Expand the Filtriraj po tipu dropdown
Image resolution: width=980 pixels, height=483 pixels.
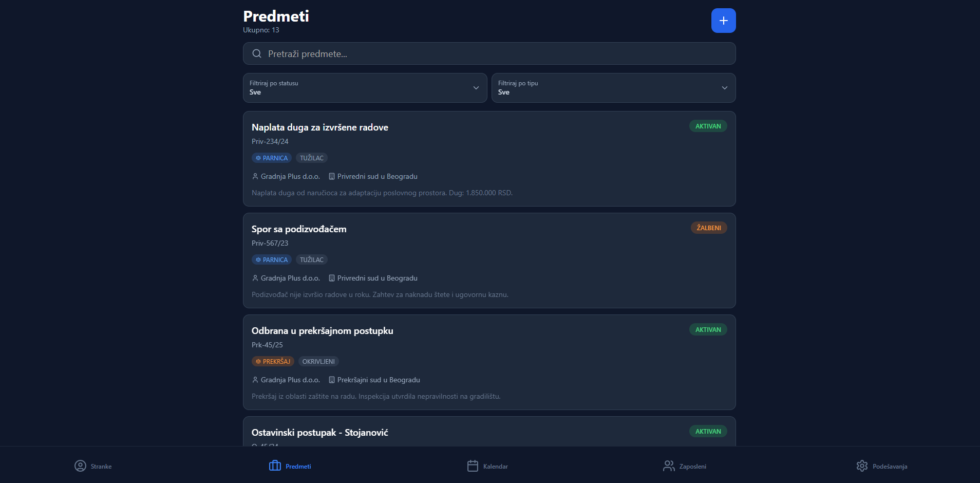point(613,88)
